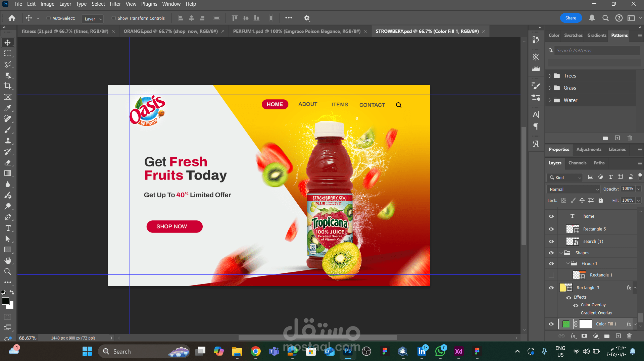Delete the selected layer
This screenshot has width=644, height=361.
pos(630,336)
